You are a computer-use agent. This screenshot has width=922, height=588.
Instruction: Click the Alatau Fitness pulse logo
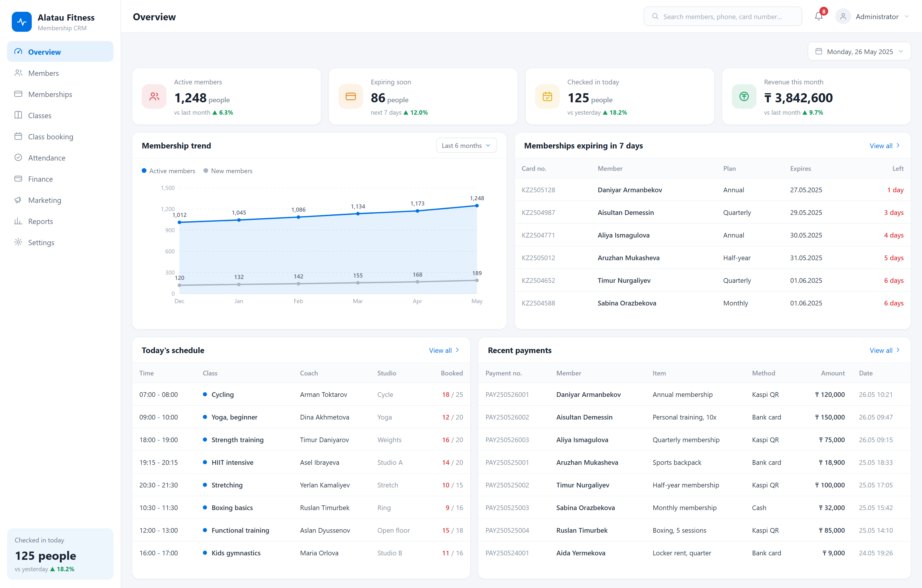(x=22, y=22)
